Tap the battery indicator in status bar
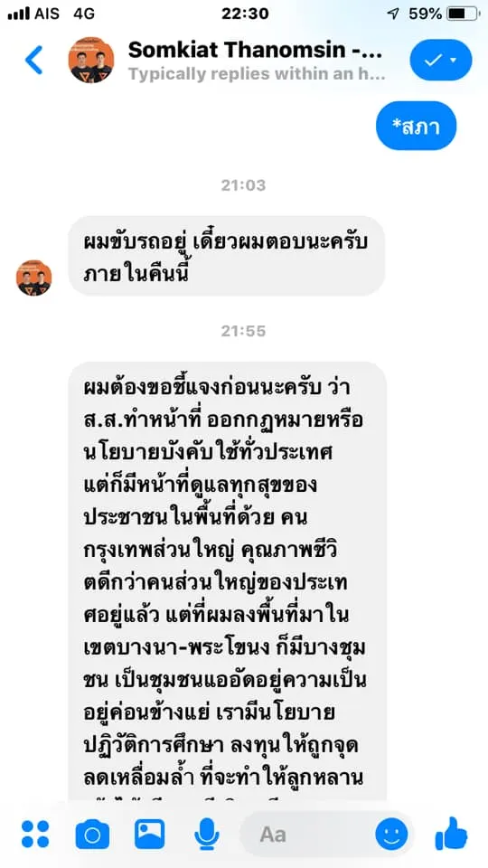This screenshot has height=868, width=488. click(x=463, y=14)
